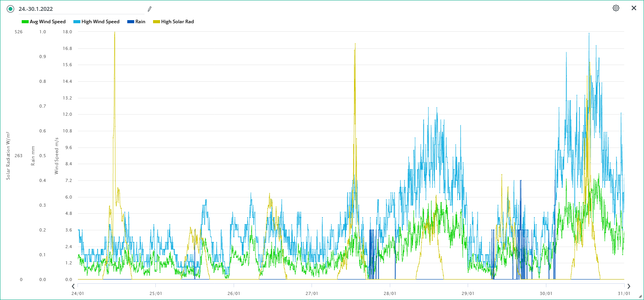
Task: Toggle the Avg Wind Speed legend label
Action: tap(48, 22)
